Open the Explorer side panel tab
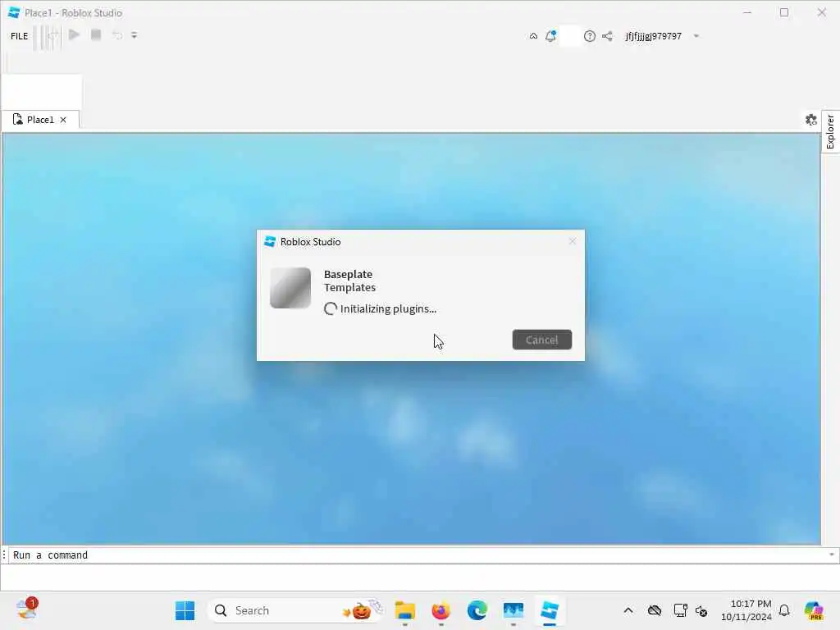Image resolution: width=840 pixels, height=630 pixels. coord(830,132)
